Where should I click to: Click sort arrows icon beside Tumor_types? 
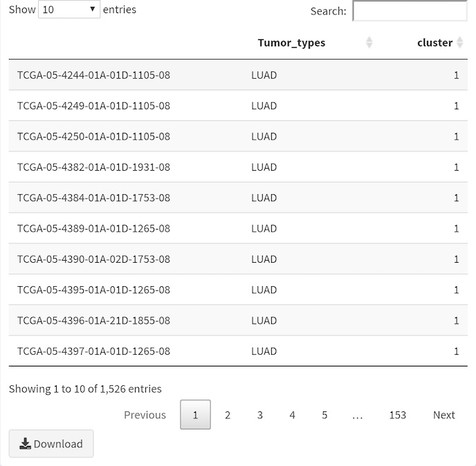pos(369,43)
